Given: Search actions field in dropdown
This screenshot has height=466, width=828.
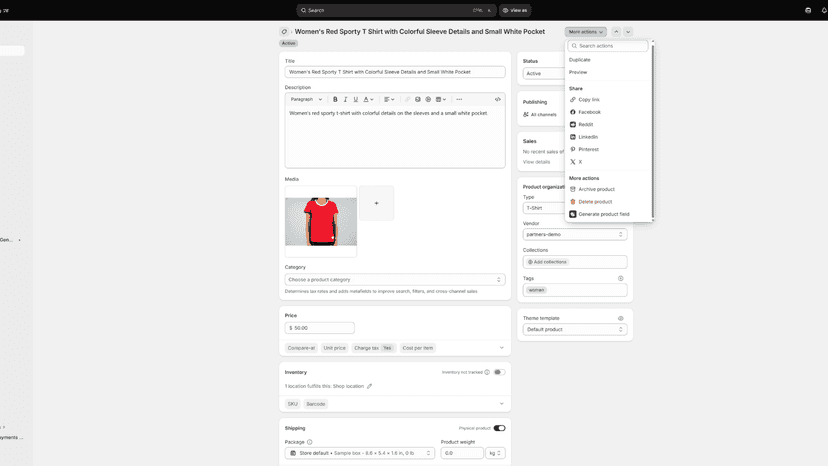Looking at the screenshot, I should point(608,46).
